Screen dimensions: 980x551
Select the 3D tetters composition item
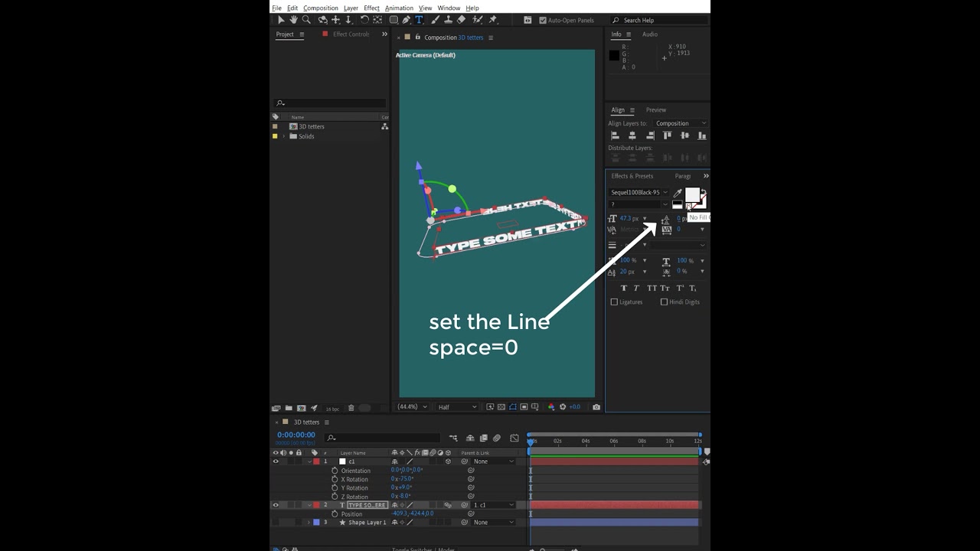coord(312,127)
